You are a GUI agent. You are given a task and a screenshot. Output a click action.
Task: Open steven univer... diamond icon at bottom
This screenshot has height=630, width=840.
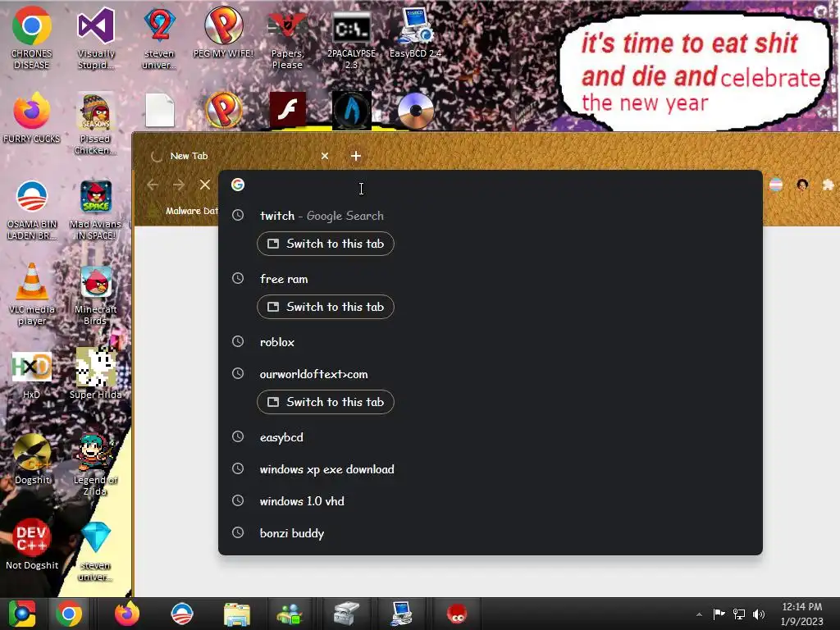(95, 550)
